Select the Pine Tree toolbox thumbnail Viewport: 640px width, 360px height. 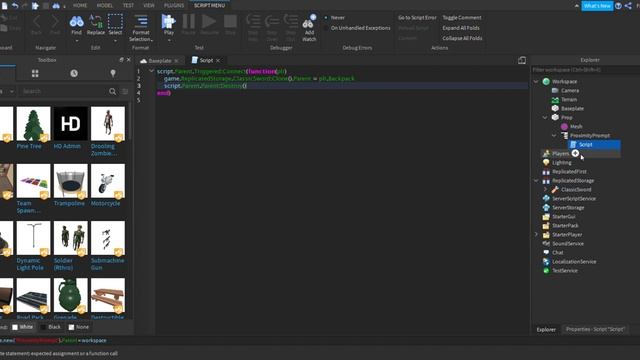pyautogui.click(x=33, y=124)
